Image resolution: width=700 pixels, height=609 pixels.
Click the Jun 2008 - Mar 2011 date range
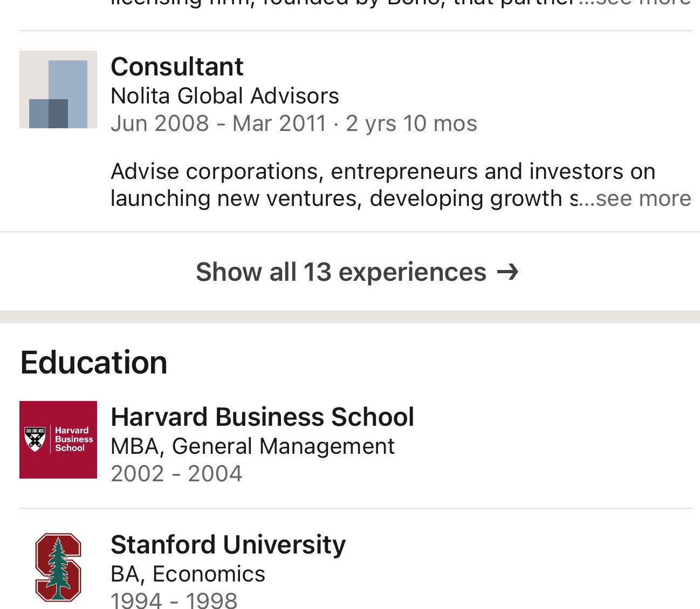click(218, 123)
